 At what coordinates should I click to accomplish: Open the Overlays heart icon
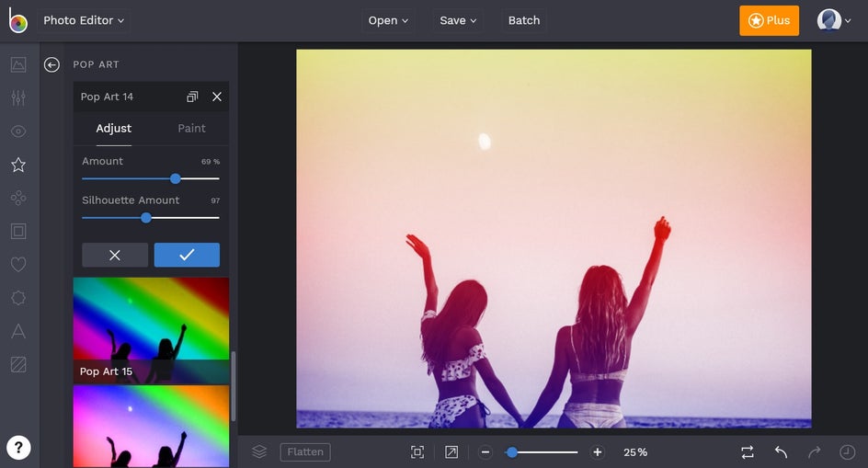18,265
